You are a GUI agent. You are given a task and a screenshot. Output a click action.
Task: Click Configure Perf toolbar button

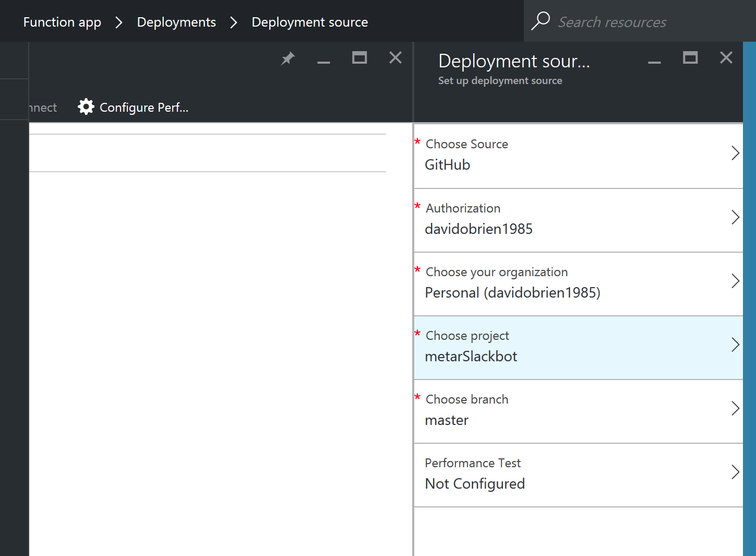click(x=133, y=107)
